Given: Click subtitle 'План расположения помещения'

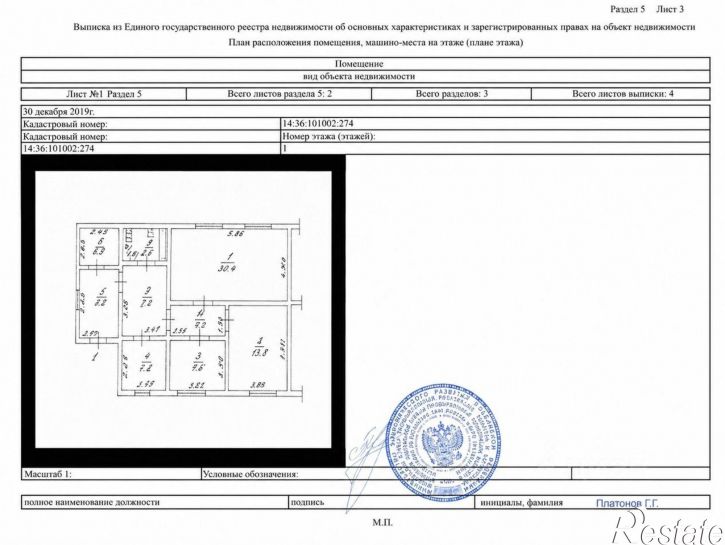Looking at the screenshot, I should (375, 43).
